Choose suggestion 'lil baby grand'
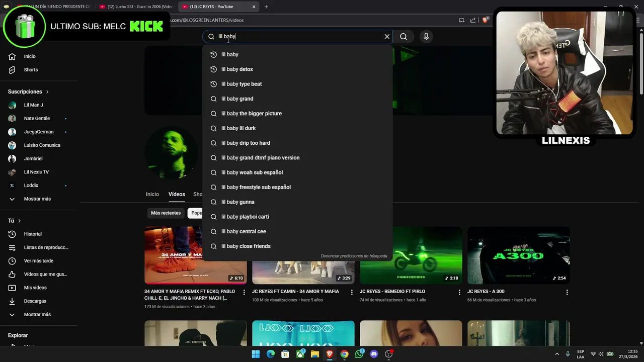 tap(297, 99)
